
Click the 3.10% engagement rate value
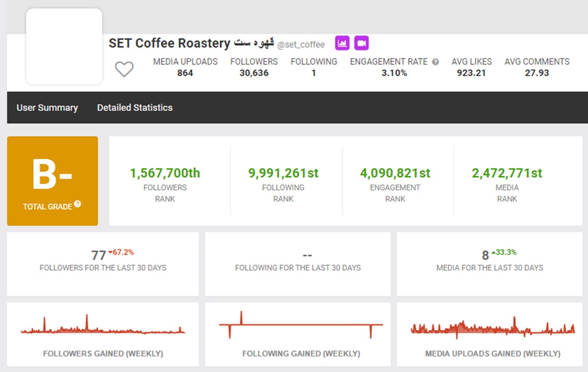pyautogui.click(x=394, y=73)
